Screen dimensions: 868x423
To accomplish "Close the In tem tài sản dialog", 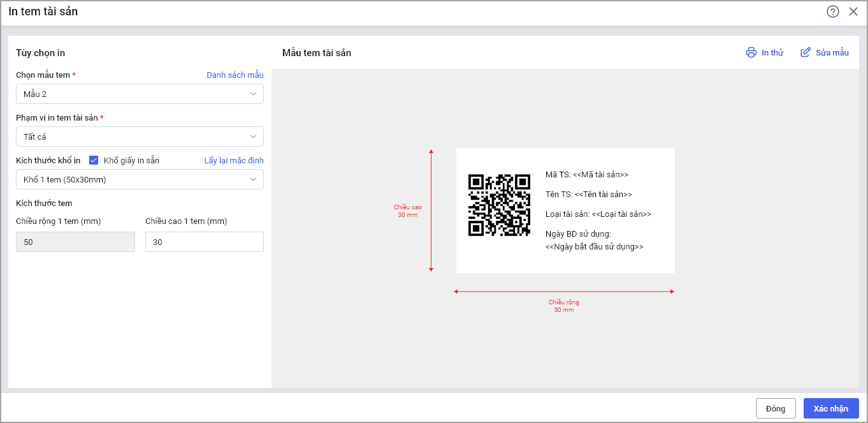I will coord(853,11).
